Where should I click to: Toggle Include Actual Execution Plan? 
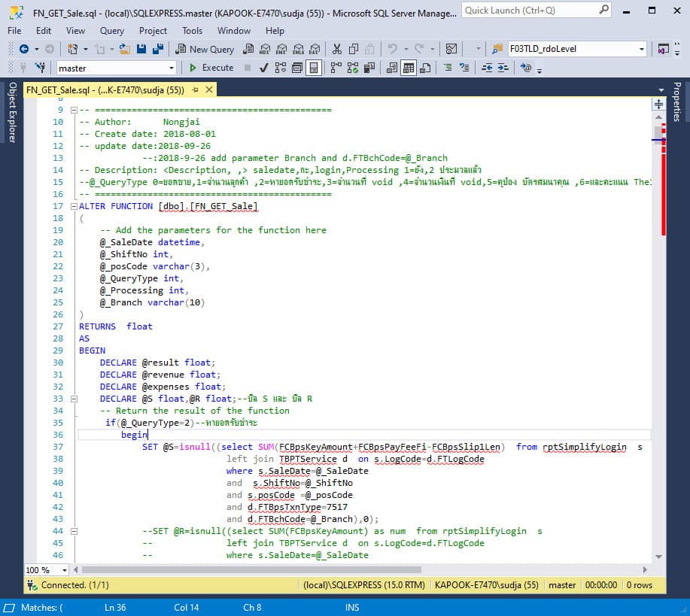coord(336,68)
